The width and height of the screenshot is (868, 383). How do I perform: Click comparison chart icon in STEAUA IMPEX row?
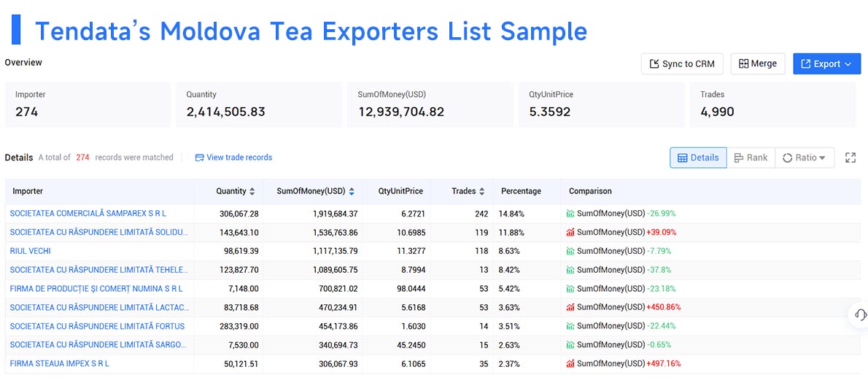(x=570, y=363)
